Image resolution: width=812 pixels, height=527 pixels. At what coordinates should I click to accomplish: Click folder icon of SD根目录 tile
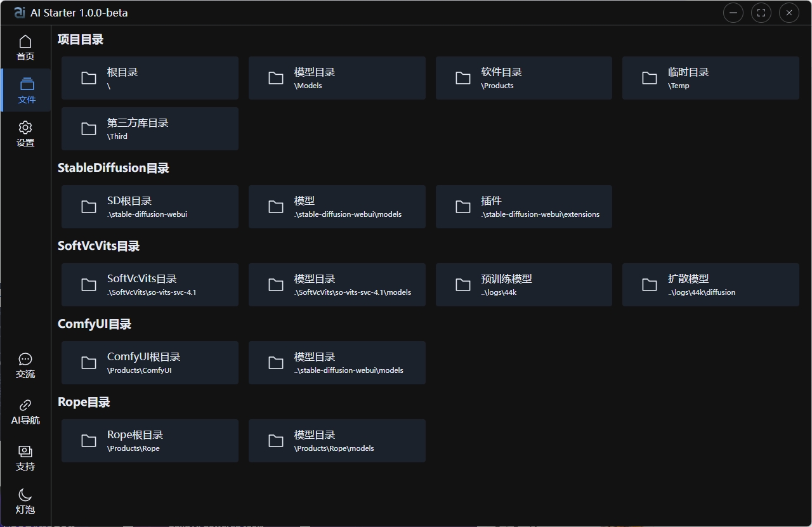click(89, 207)
